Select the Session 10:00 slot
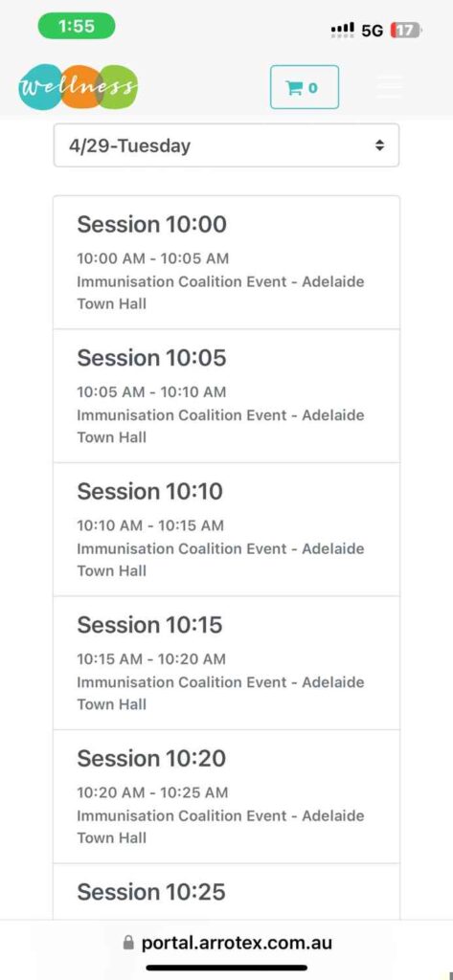The width and height of the screenshot is (453, 980). [x=226, y=262]
